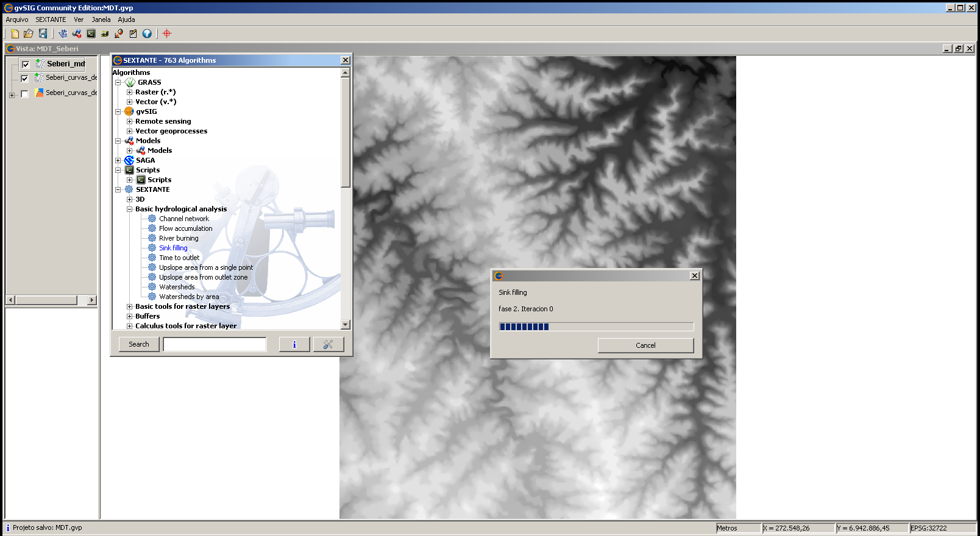Expand the Vector (v.*) node
980x536 pixels.
(x=129, y=102)
